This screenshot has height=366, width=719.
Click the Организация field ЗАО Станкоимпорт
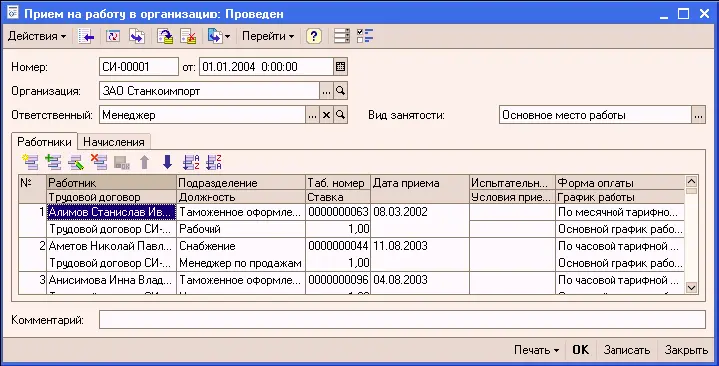tap(209, 91)
